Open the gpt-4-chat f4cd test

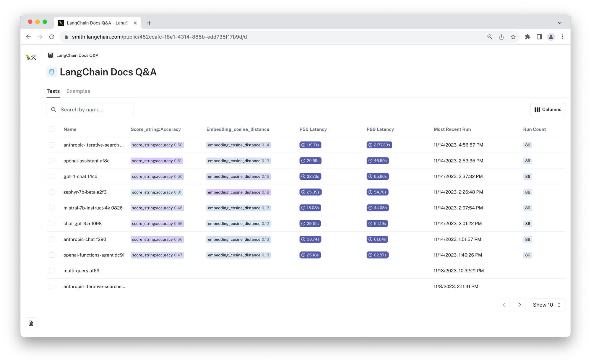pyautogui.click(x=80, y=176)
